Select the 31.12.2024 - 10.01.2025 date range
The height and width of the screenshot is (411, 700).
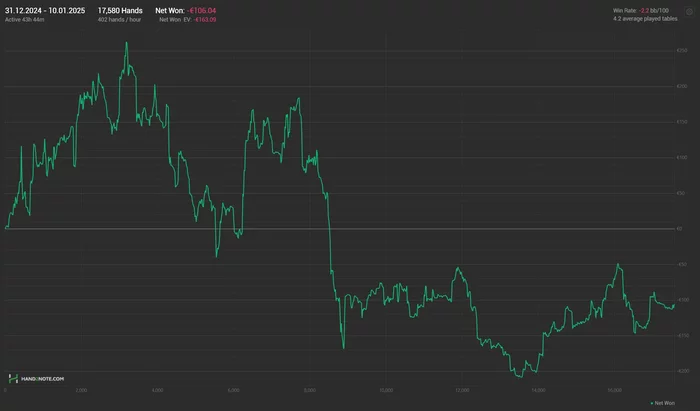click(x=45, y=11)
